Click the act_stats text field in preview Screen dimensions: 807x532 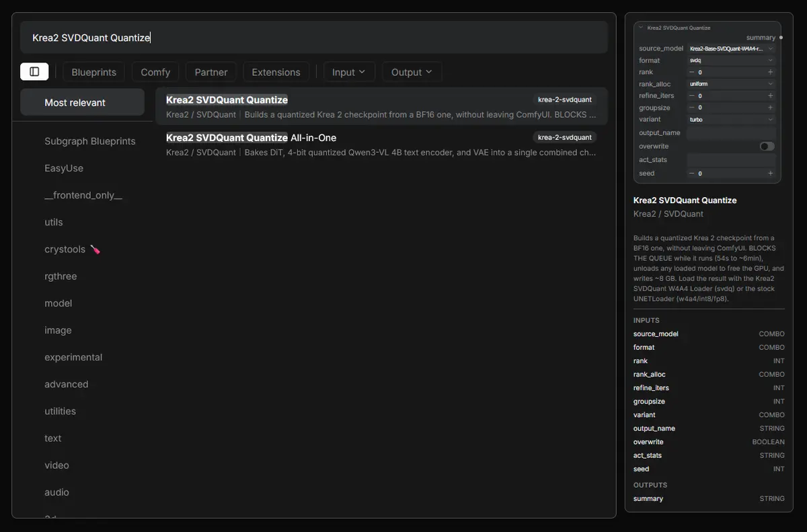(731, 159)
